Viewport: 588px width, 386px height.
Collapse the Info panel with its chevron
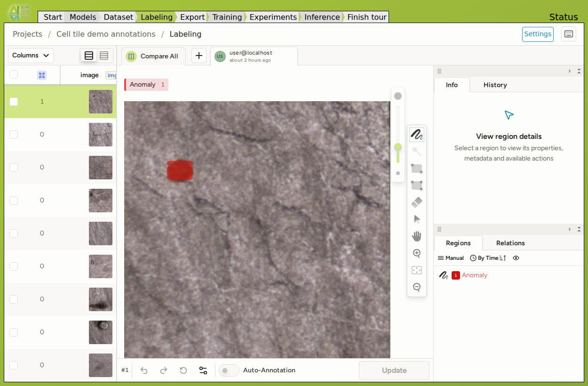(570, 71)
